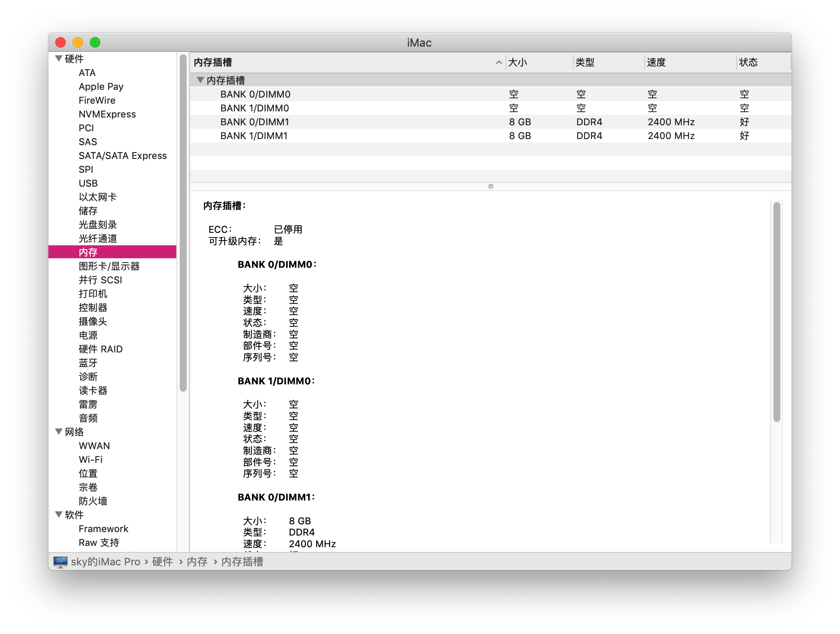
Task: Click the sort arrow in 内存插槽 column header
Action: coord(499,63)
